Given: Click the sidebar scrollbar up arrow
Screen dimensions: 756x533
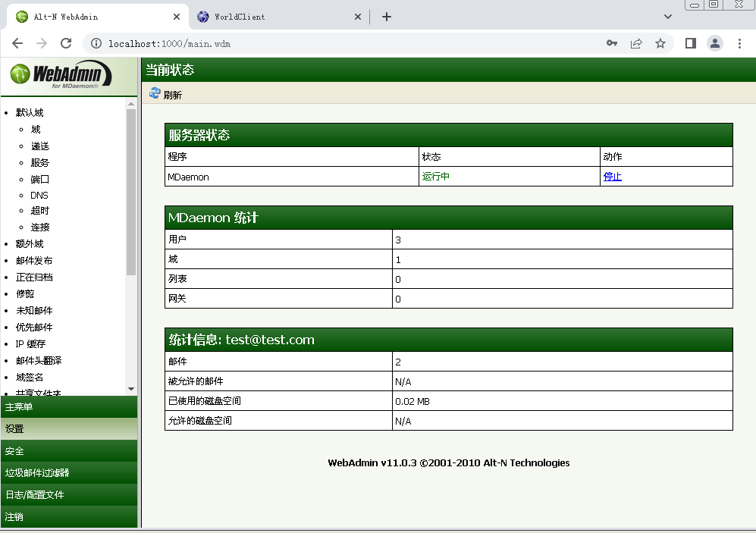Looking at the screenshot, I should (131, 104).
